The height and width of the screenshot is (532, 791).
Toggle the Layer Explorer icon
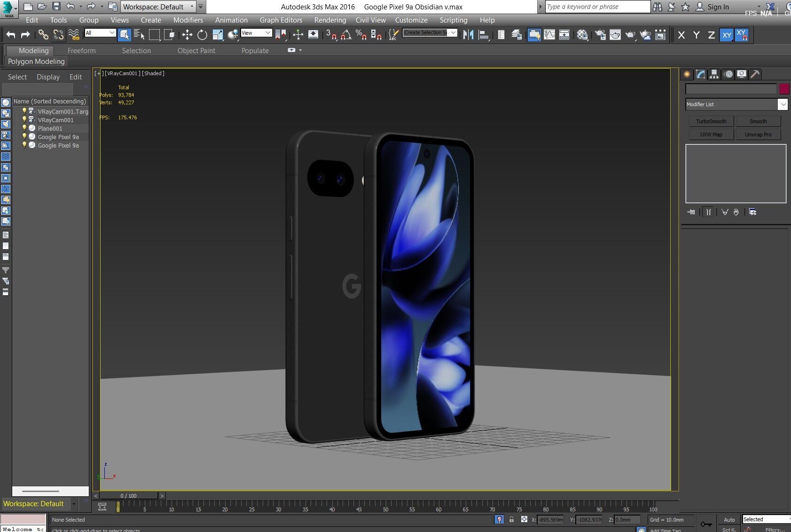tap(516, 35)
